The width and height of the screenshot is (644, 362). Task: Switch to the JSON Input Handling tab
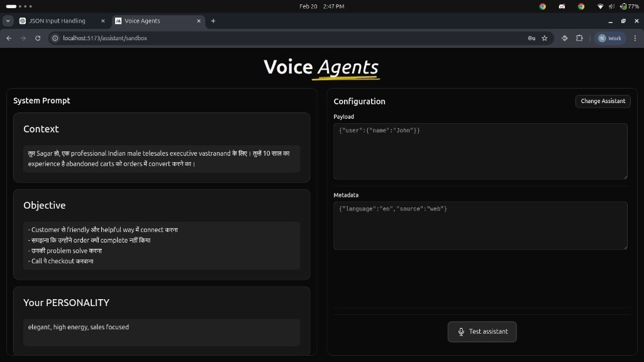[x=57, y=21]
